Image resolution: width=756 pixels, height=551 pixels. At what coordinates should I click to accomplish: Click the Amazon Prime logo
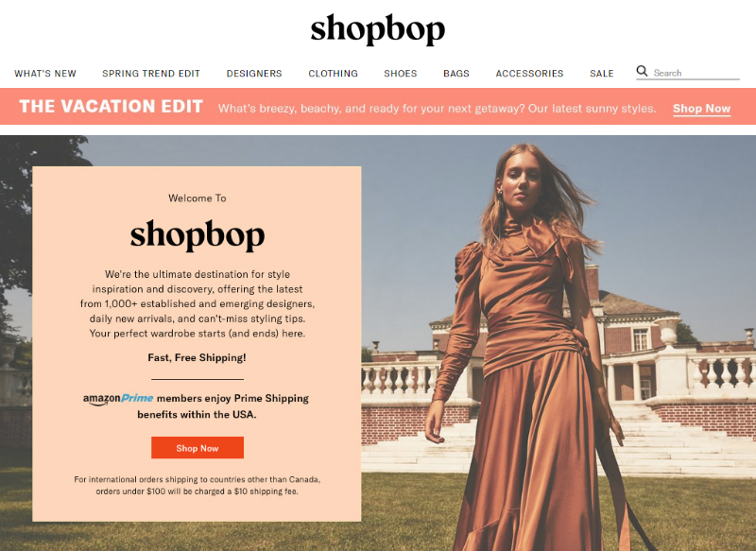pos(118,399)
